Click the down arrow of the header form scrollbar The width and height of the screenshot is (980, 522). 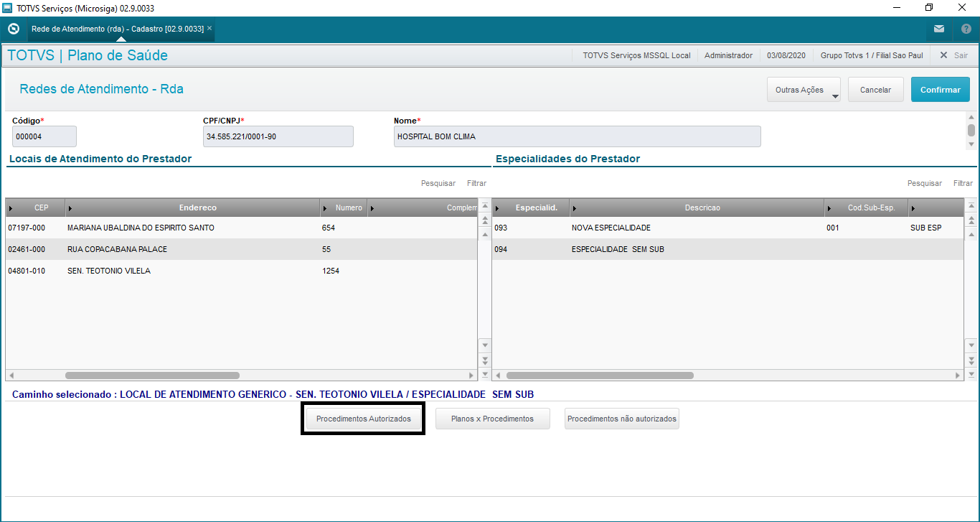971,144
